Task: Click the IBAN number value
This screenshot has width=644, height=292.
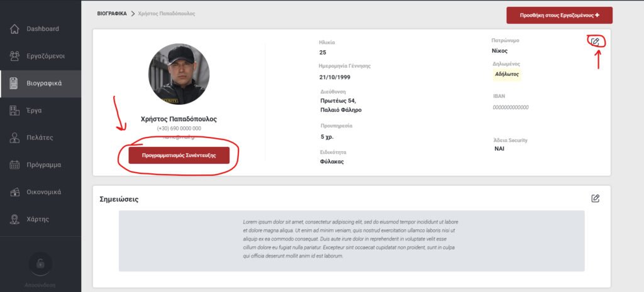Action: [x=511, y=107]
